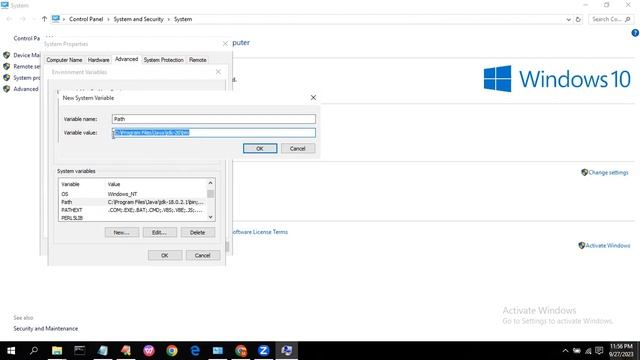Click the Control Panel search box
640x360 pixels.
click(x=611, y=19)
